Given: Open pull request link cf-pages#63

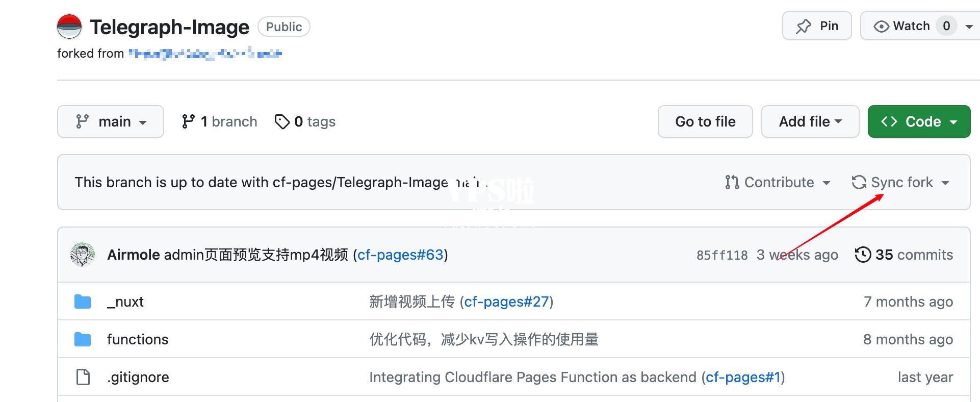Looking at the screenshot, I should pyautogui.click(x=400, y=255).
